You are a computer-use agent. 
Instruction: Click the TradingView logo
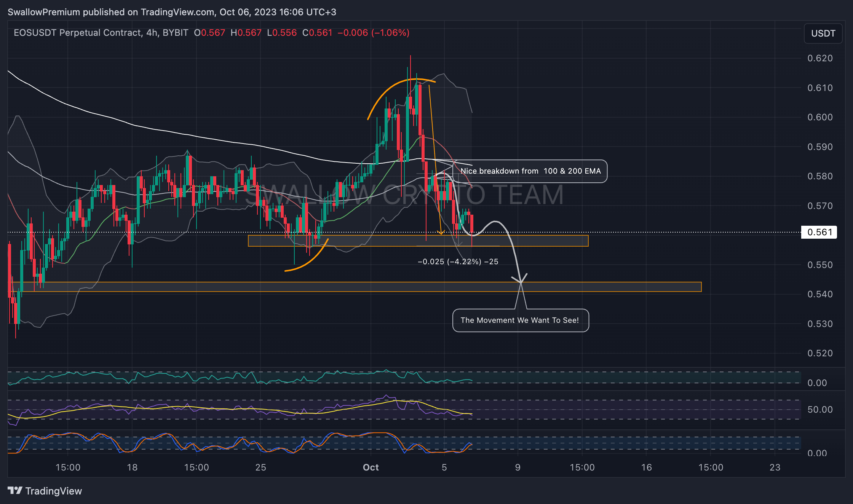(45, 491)
